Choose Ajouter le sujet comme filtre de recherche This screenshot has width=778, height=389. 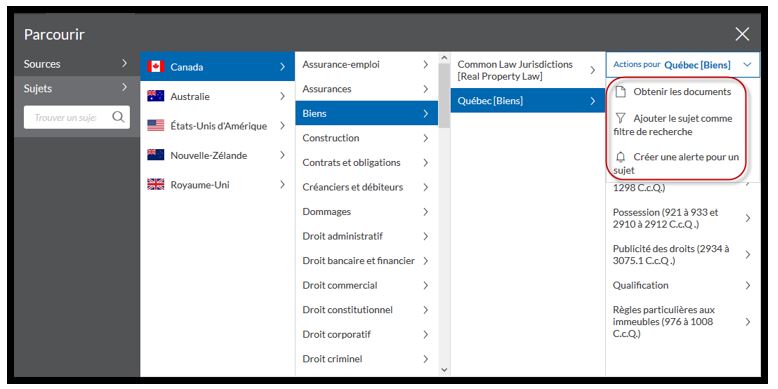pyautogui.click(x=676, y=125)
